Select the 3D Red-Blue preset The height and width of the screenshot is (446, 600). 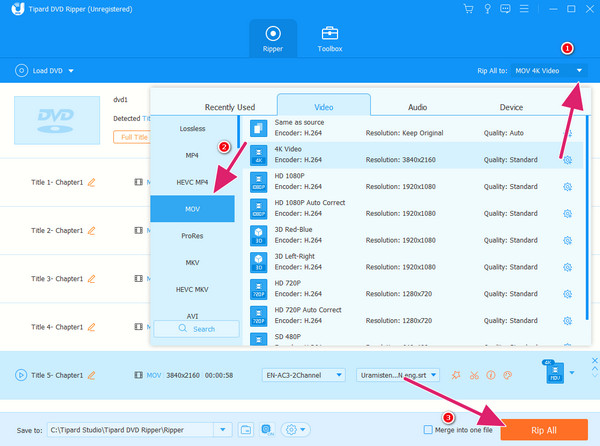click(x=413, y=235)
